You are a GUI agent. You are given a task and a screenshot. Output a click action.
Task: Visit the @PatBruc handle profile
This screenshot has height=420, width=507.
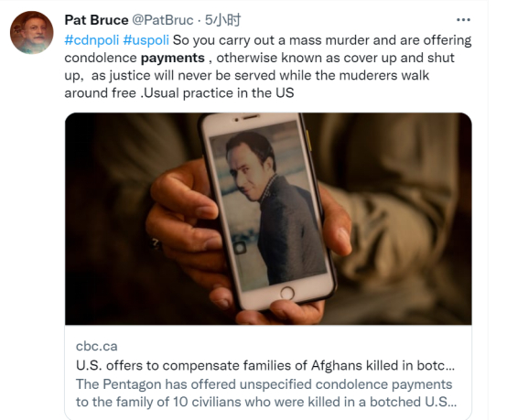pos(162,20)
